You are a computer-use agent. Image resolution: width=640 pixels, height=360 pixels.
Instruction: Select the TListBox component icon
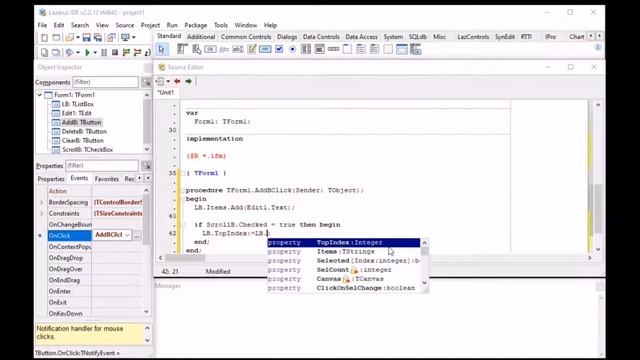(x=306, y=49)
